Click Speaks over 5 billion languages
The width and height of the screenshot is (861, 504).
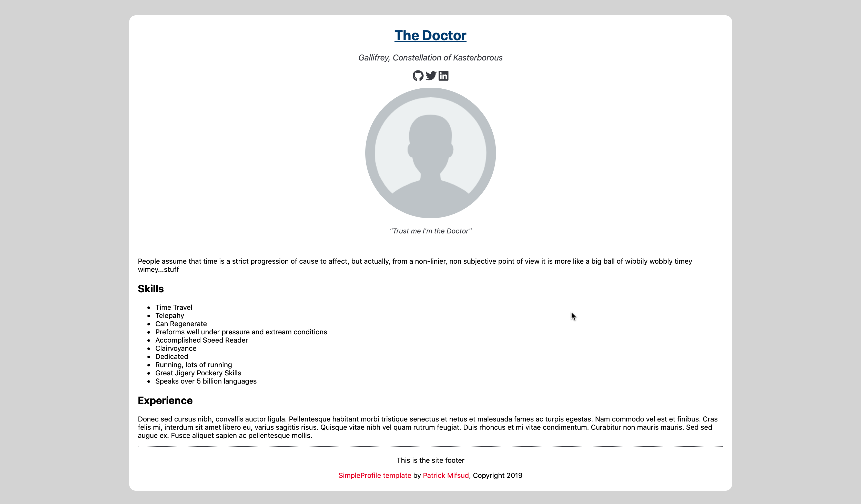(206, 381)
